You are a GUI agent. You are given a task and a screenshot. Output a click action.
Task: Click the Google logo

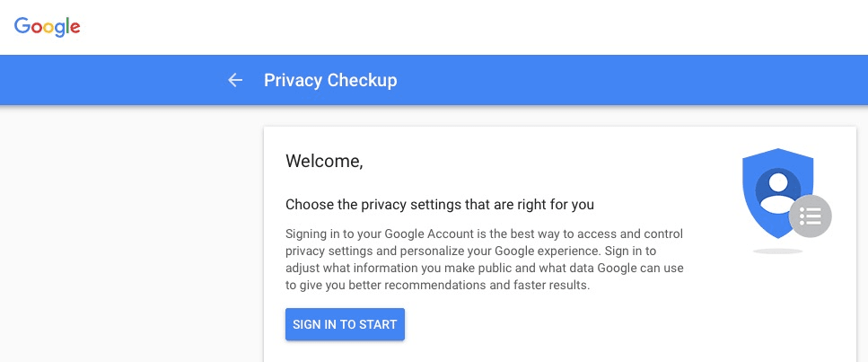coord(48,27)
